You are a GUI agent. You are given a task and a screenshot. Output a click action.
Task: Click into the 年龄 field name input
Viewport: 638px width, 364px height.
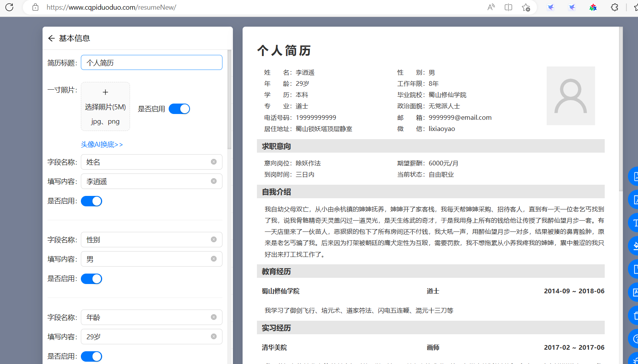[x=152, y=317]
